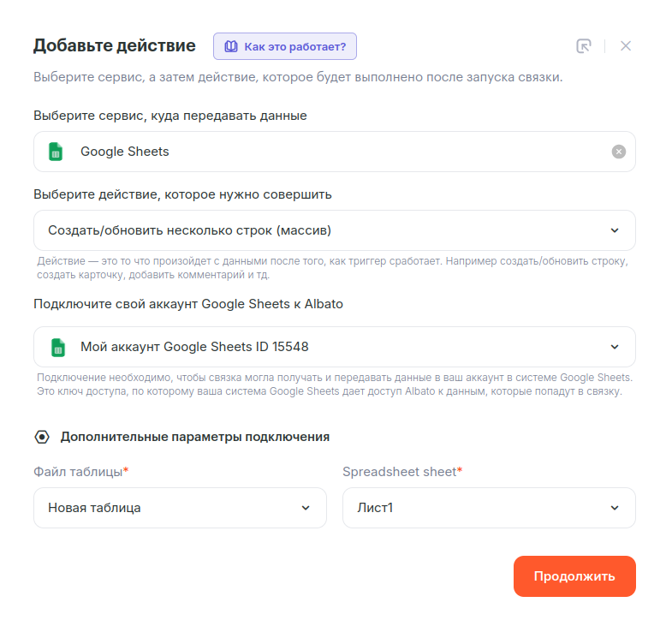Screen dimensions: 672x632
Task: Click the book icon in "Как это работает?"
Action: coord(231,46)
